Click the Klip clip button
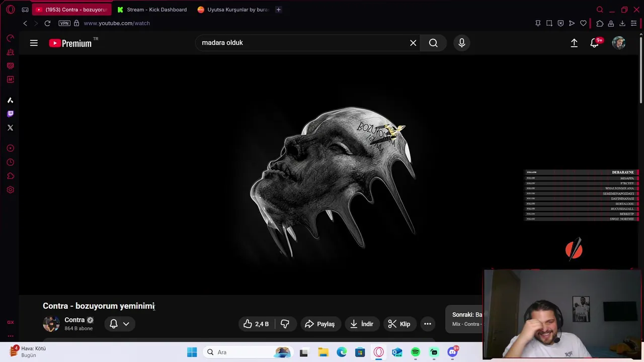Viewport: 644px width, 362px height. (x=399, y=324)
